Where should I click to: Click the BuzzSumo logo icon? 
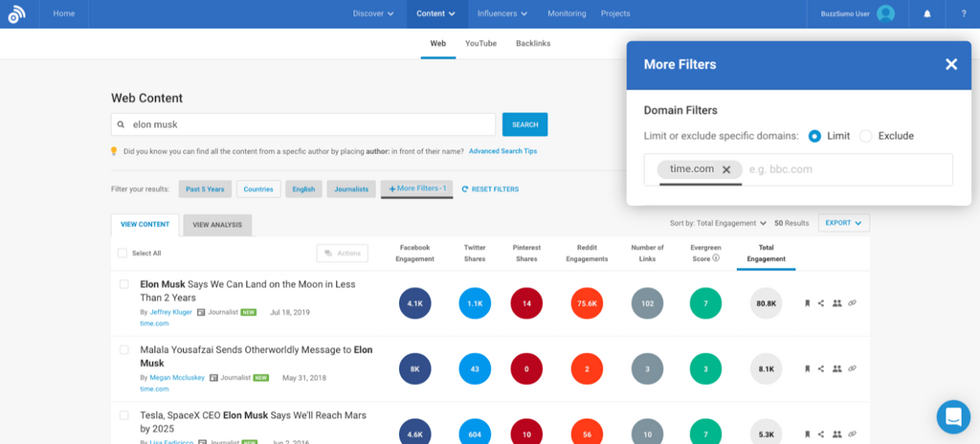tap(17, 13)
